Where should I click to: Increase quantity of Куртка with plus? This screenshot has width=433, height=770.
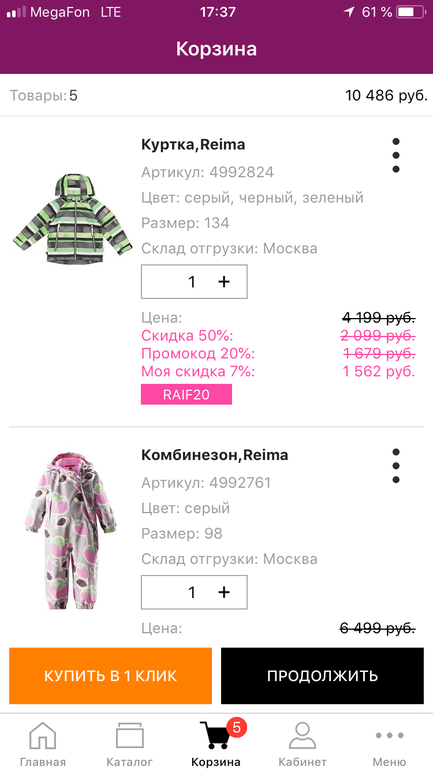[224, 281]
